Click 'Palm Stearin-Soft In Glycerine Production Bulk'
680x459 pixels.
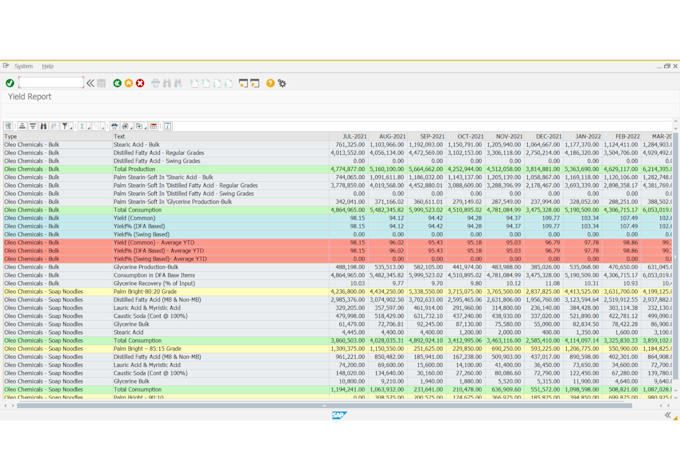[x=220, y=202]
